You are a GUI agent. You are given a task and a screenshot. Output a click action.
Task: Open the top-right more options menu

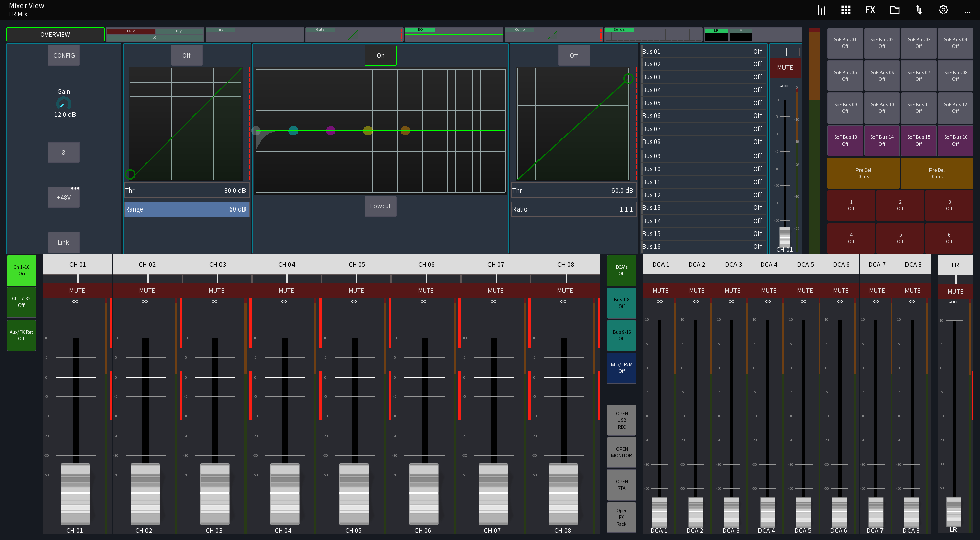tap(968, 13)
